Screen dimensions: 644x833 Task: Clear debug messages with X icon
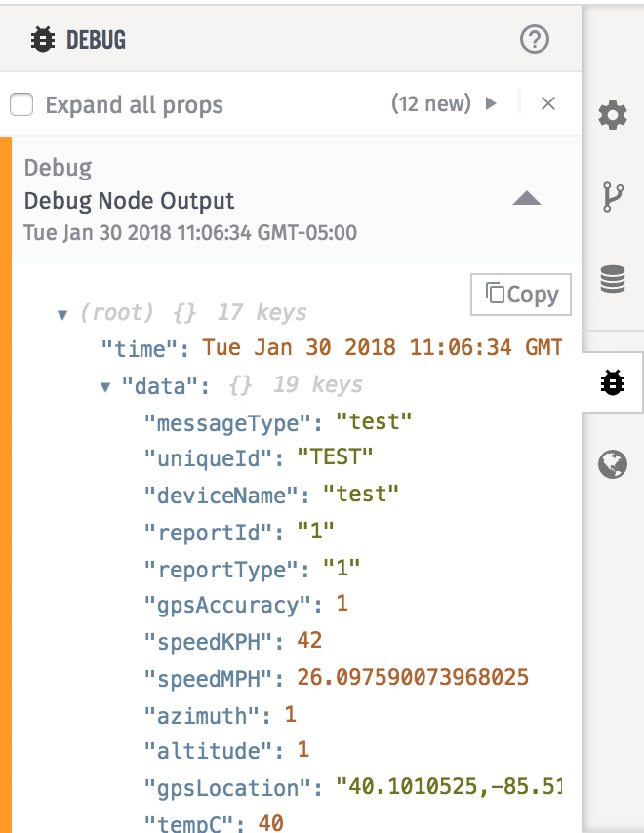(548, 103)
